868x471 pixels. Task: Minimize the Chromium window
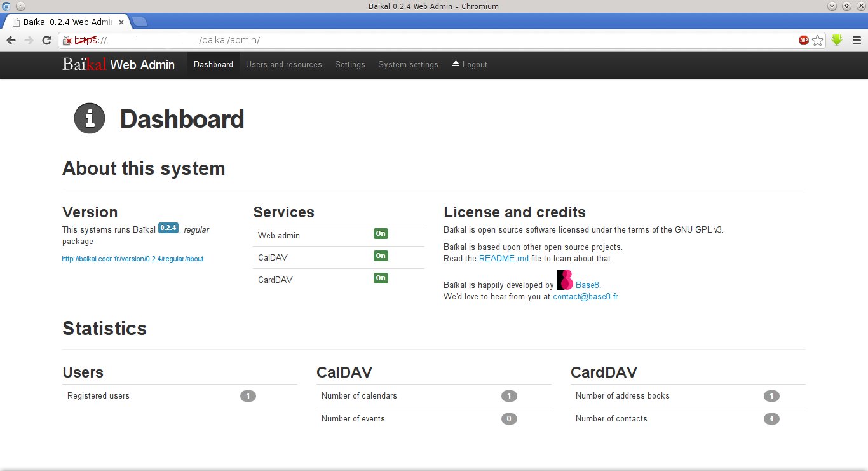[832, 6]
